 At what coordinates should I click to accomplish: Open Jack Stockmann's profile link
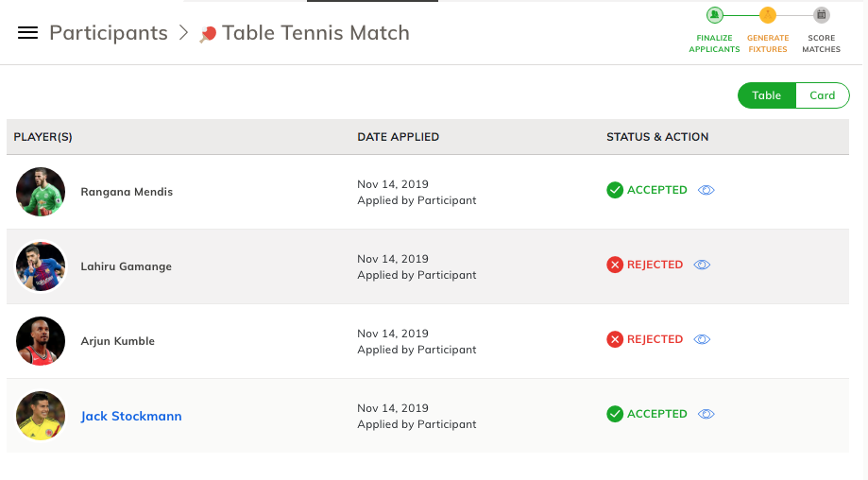click(131, 417)
